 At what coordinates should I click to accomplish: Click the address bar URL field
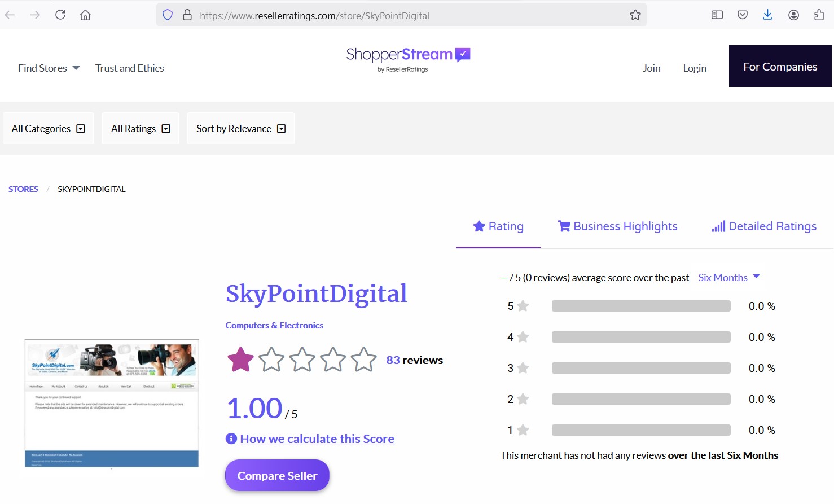tap(401, 15)
